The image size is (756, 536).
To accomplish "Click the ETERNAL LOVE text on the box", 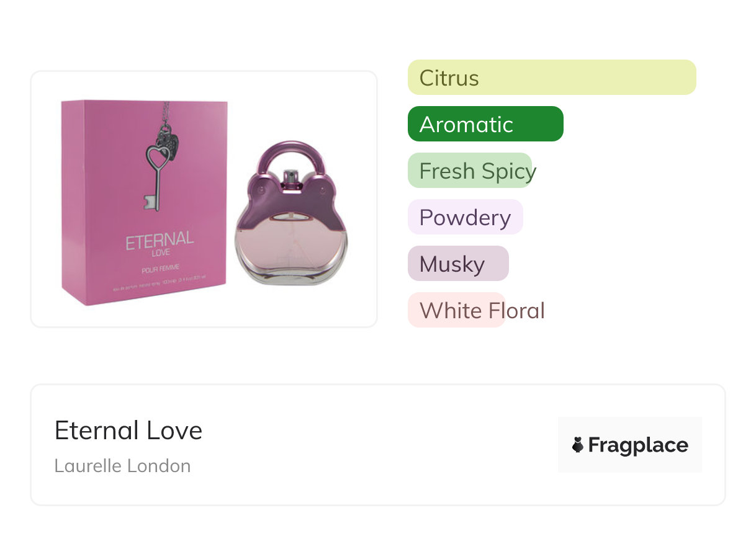I will (160, 243).
